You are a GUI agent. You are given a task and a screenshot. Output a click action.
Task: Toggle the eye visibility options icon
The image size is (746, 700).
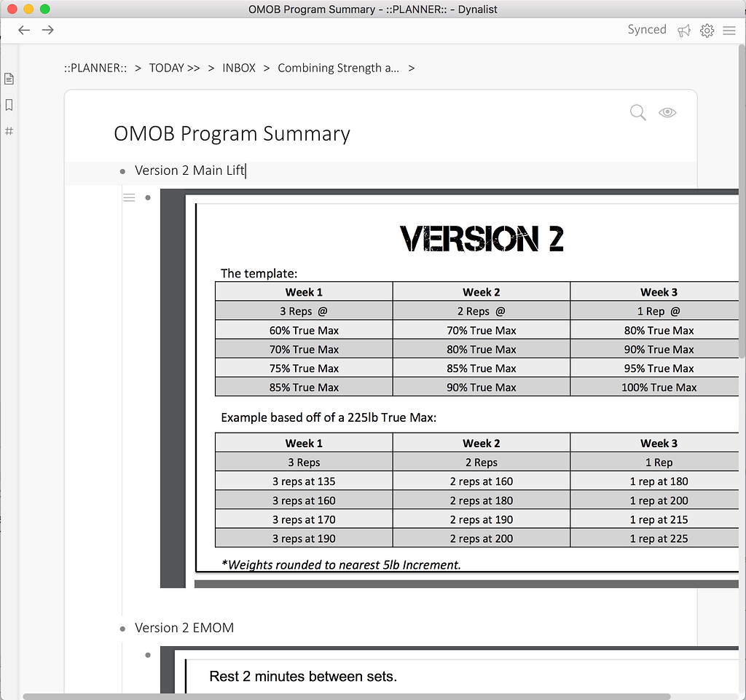[667, 112]
